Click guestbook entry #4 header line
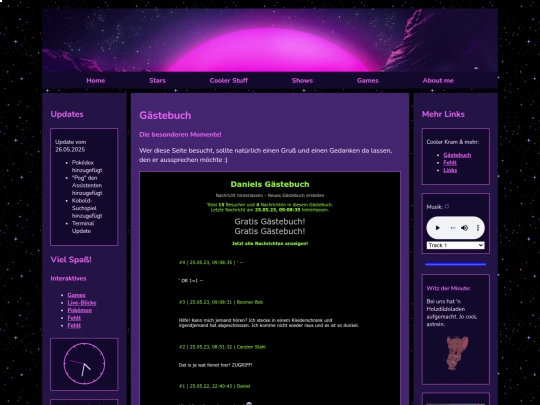This screenshot has width=540, height=405. coord(211,262)
